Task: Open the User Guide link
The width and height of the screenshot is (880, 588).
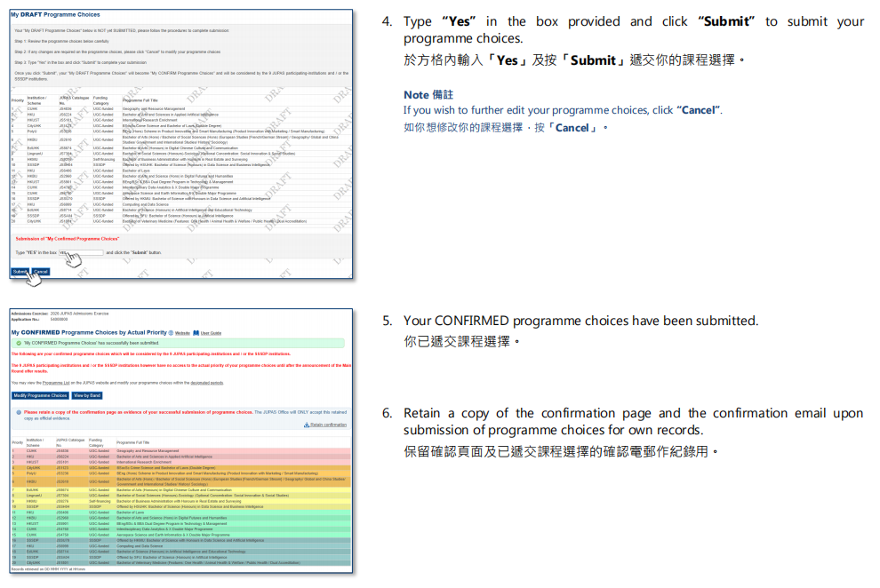Action: tap(211, 333)
